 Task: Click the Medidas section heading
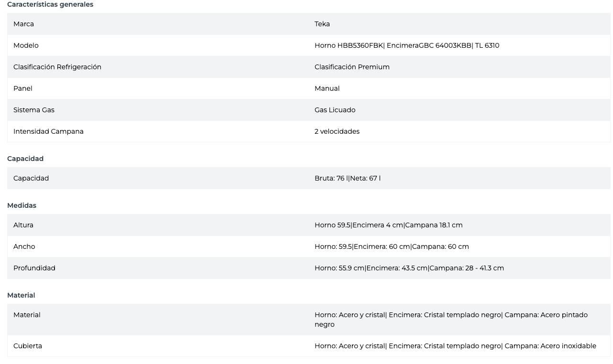22,205
